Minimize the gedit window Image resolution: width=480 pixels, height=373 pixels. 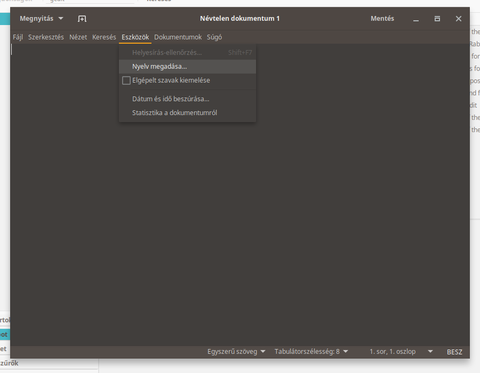tap(416, 19)
